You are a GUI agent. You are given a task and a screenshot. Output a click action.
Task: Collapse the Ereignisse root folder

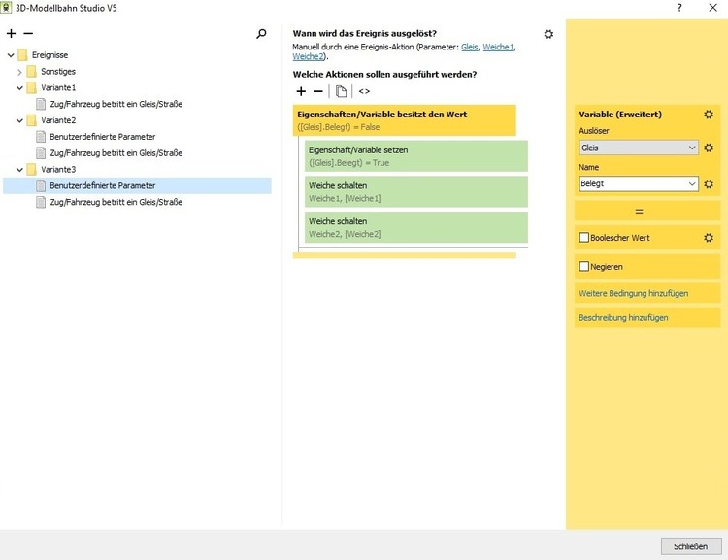click(x=11, y=55)
